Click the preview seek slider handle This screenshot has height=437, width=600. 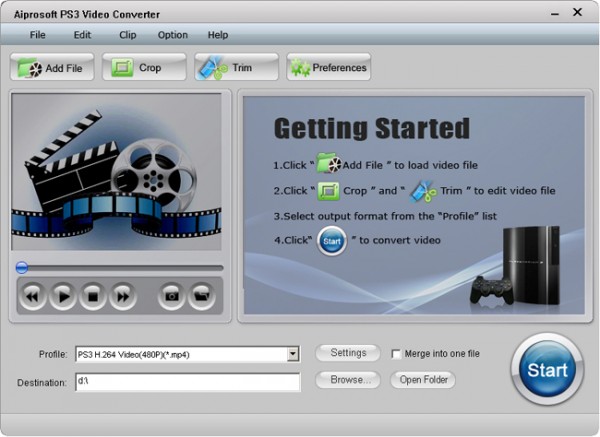tap(22, 267)
